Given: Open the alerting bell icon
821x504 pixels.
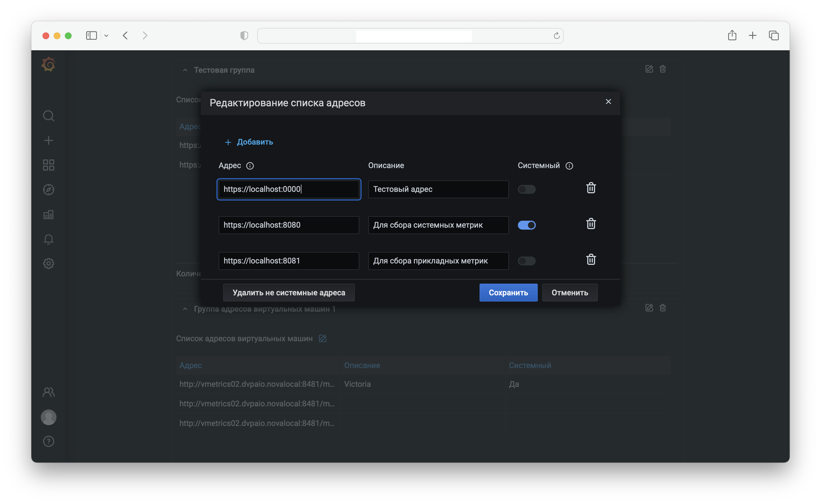Looking at the screenshot, I should (x=49, y=239).
